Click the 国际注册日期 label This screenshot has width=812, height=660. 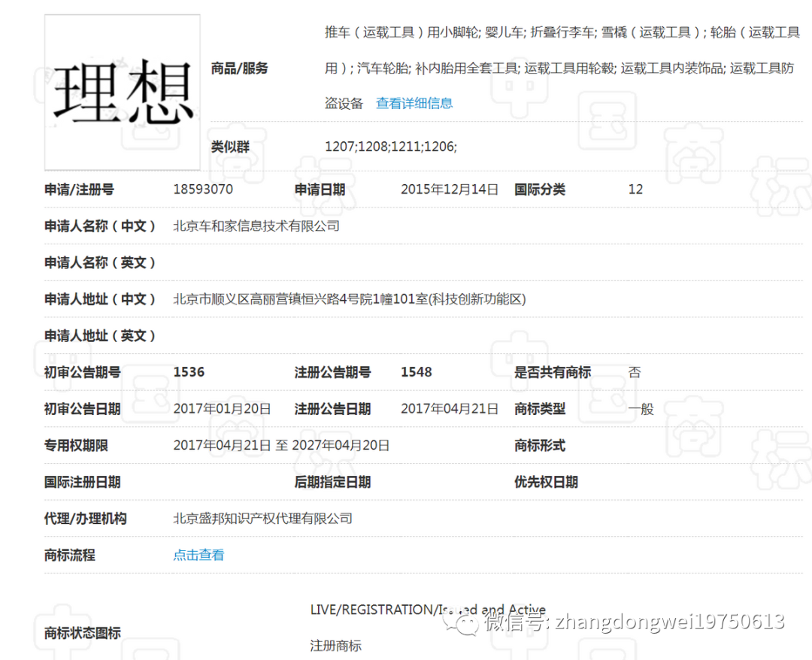pos(83,483)
